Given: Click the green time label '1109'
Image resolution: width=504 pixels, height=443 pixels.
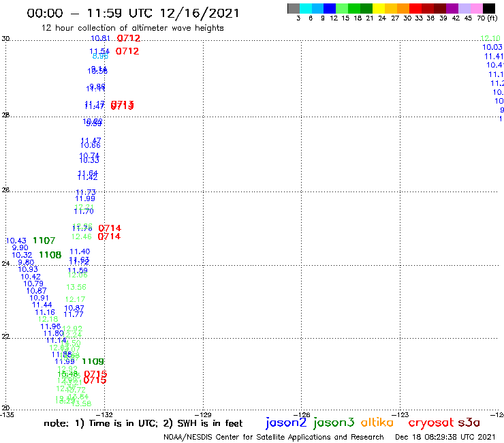Looking at the screenshot, I should click(x=93, y=362).
